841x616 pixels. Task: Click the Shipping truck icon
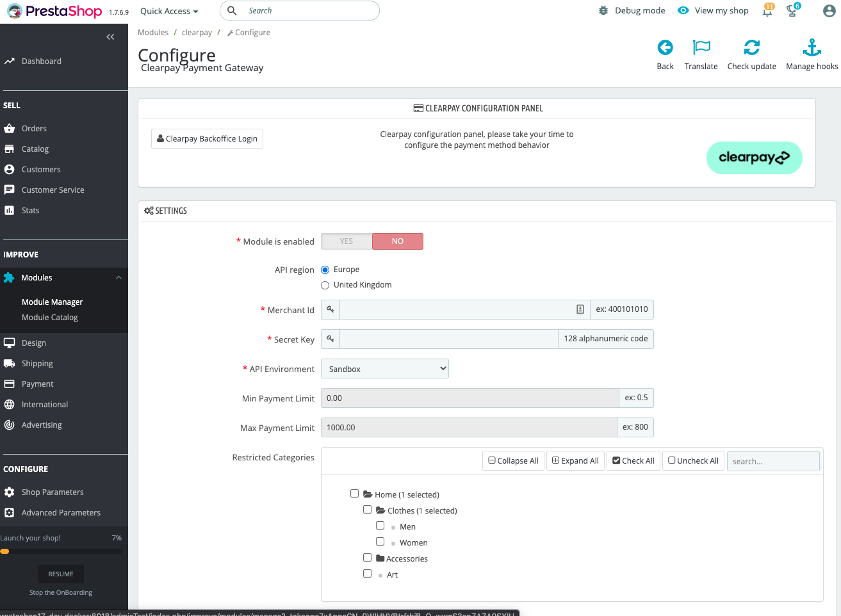click(9, 364)
